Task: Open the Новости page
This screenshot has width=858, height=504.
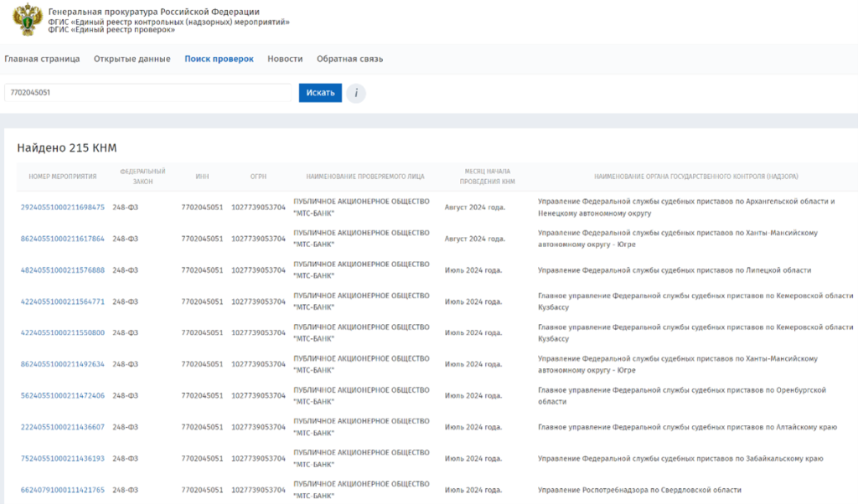Action: click(285, 59)
